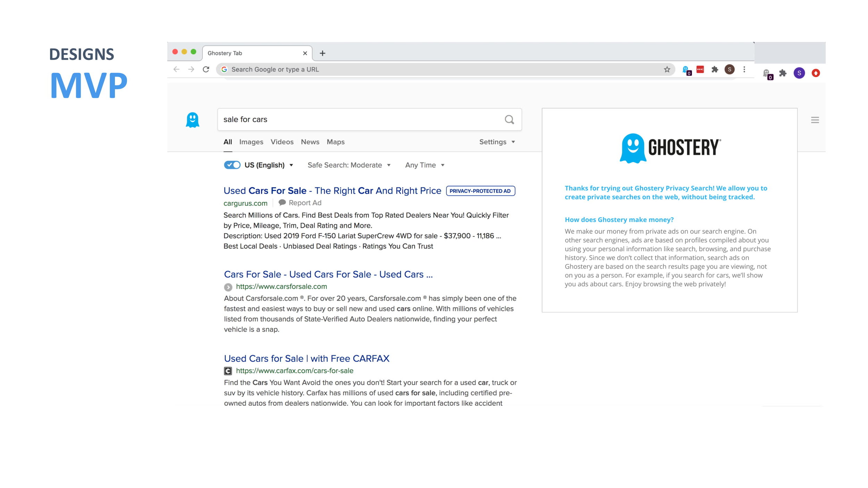Click the Search Google or type a URL bar
Viewport: 868px width, 488px height.
[446, 69]
